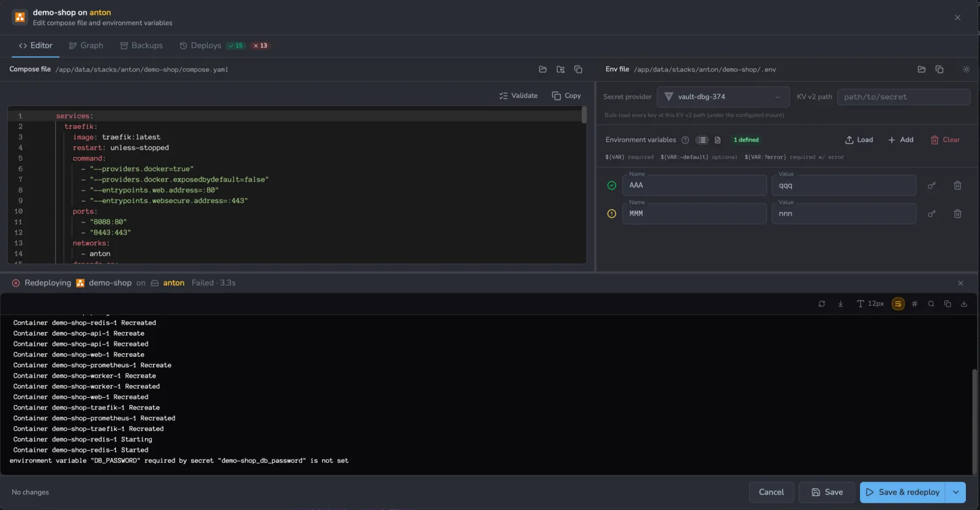Viewport: 980px width, 510px height.
Task: Edit the qqq value field
Action: click(x=844, y=185)
